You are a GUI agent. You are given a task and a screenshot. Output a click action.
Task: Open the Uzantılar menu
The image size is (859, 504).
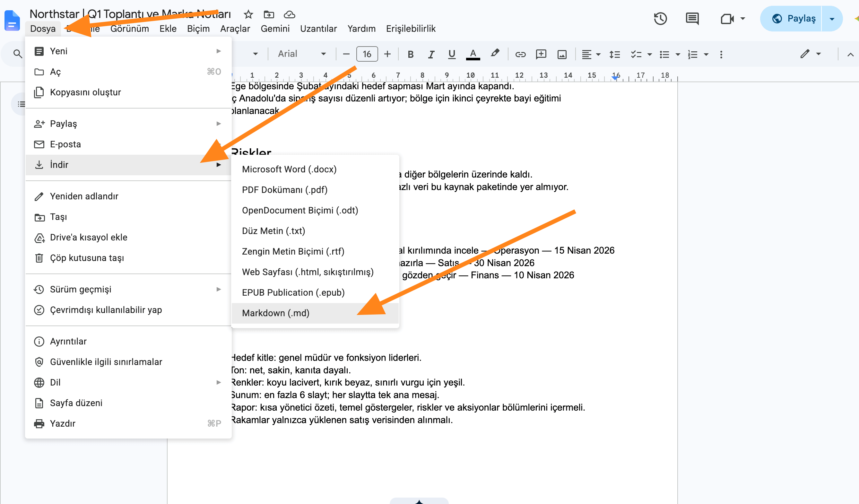pos(318,29)
